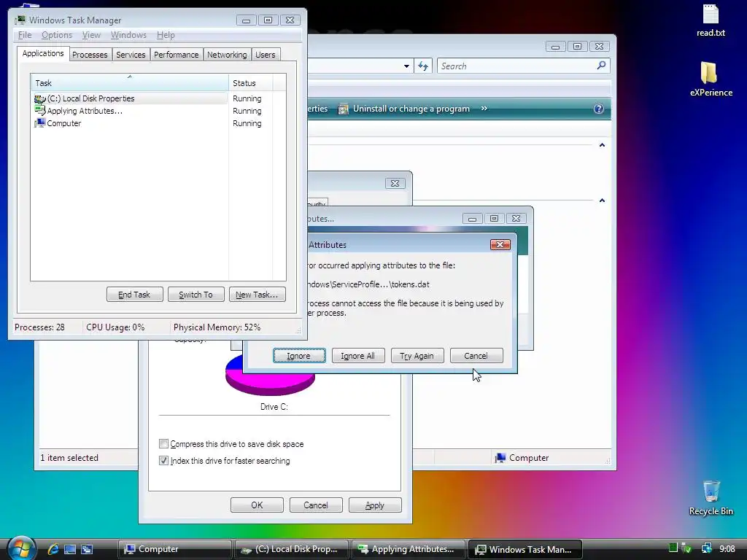
Task: Sort by Status column header
Action: [251, 83]
